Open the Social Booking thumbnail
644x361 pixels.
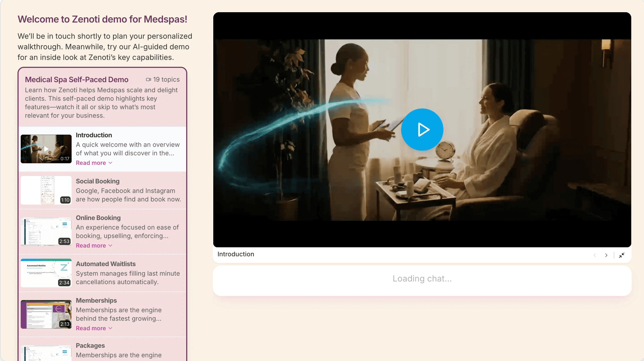pos(46,190)
